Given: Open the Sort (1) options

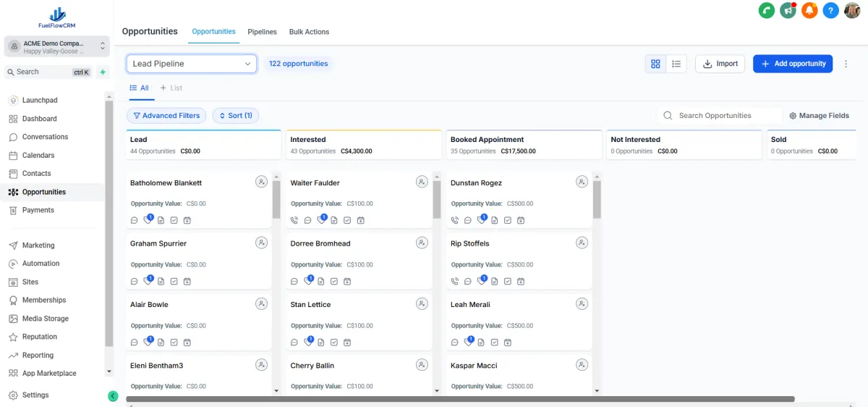Looking at the screenshot, I should pyautogui.click(x=236, y=116).
